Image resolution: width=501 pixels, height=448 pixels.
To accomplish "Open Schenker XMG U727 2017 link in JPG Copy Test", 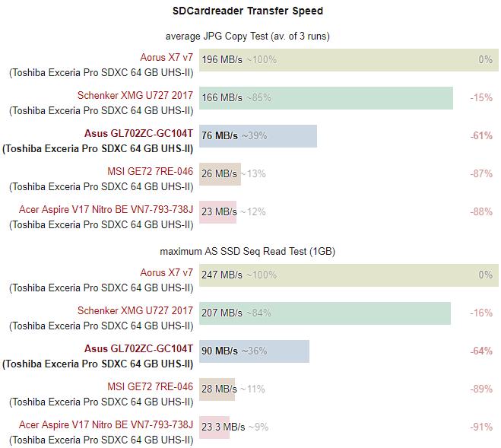I will click(x=135, y=95).
